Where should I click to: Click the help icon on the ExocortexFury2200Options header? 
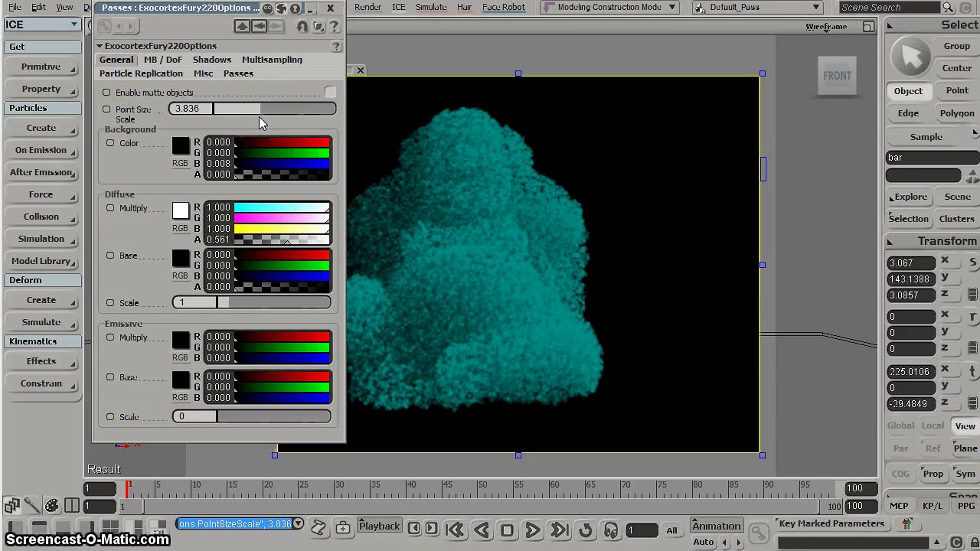click(336, 47)
